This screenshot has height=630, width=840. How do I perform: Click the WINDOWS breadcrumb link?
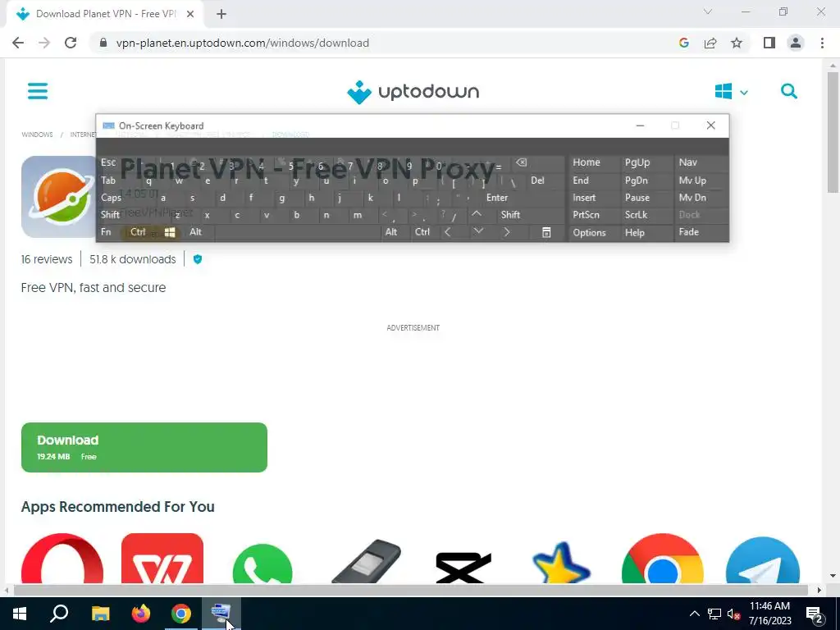click(37, 135)
